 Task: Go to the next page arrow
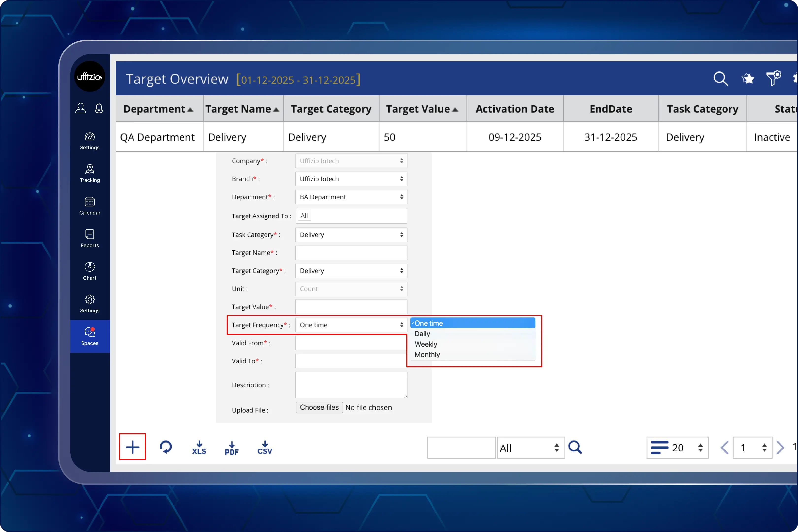[780, 448]
